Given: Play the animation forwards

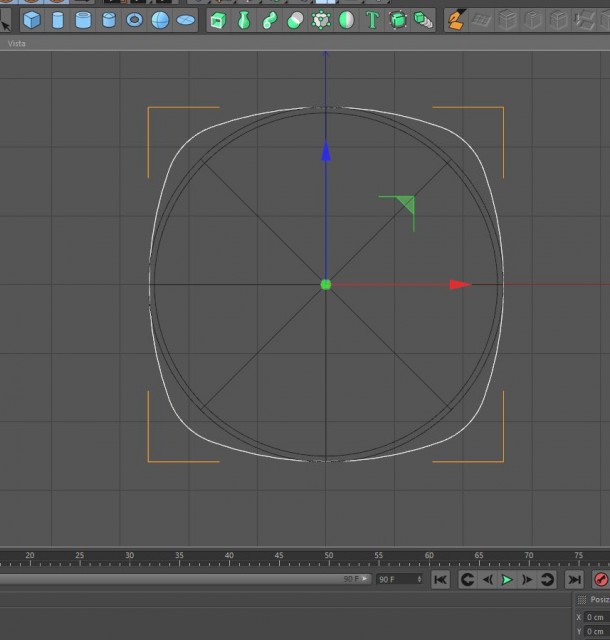Looking at the screenshot, I should (507, 580).
